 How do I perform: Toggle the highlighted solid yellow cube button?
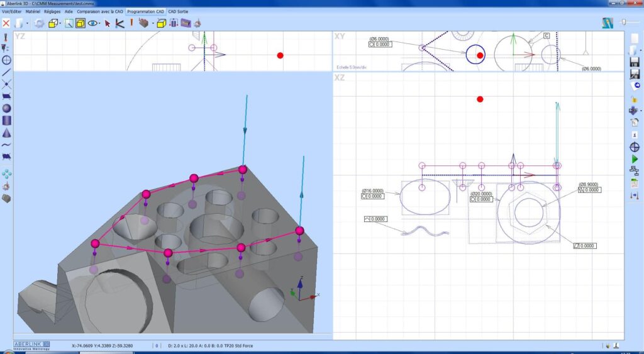[80, 23]
